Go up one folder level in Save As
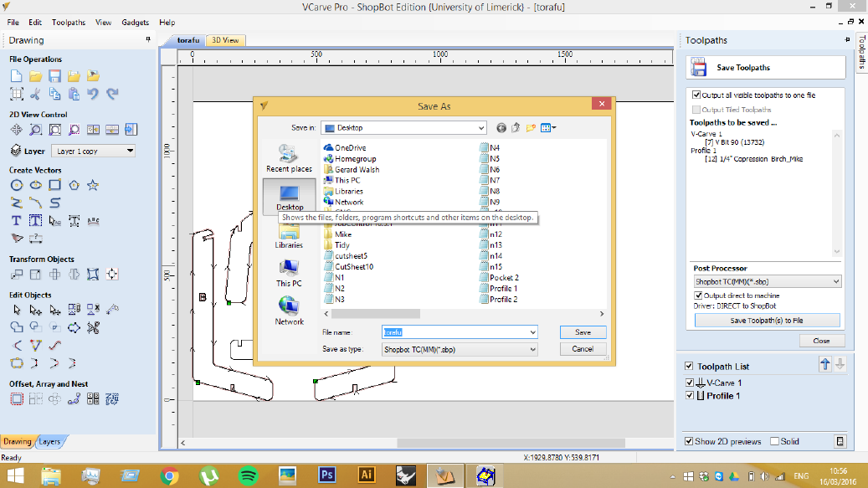This screenshot has width=868, height=488. pyautogui.click(x=516, y=128)
